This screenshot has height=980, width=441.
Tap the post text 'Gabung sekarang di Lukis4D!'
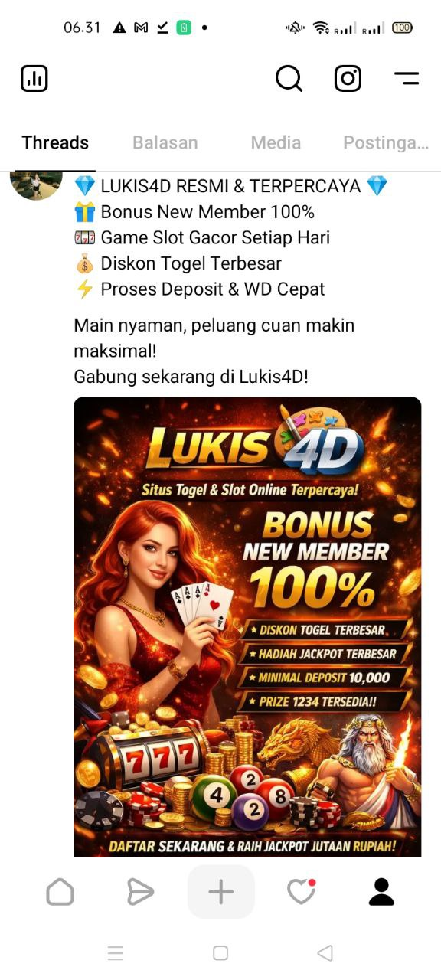(191, 377)
